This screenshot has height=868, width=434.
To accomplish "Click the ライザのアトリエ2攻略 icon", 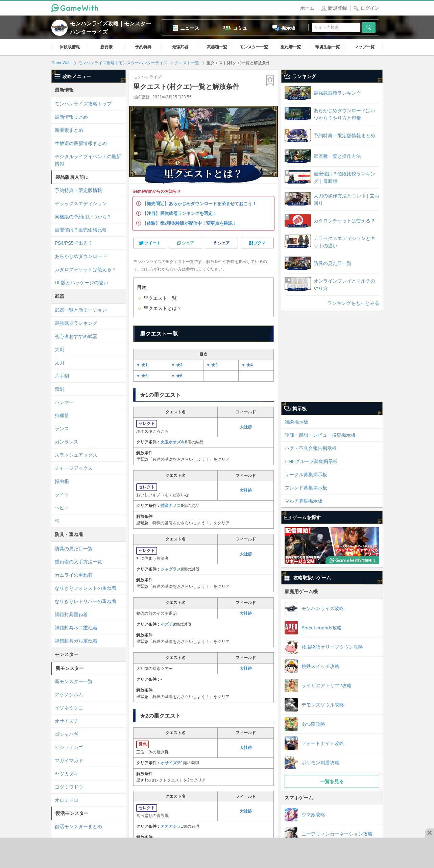I will [291, 685].
